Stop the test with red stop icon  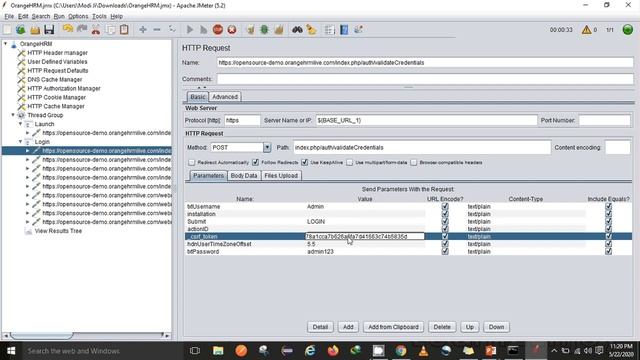(218, 30)
